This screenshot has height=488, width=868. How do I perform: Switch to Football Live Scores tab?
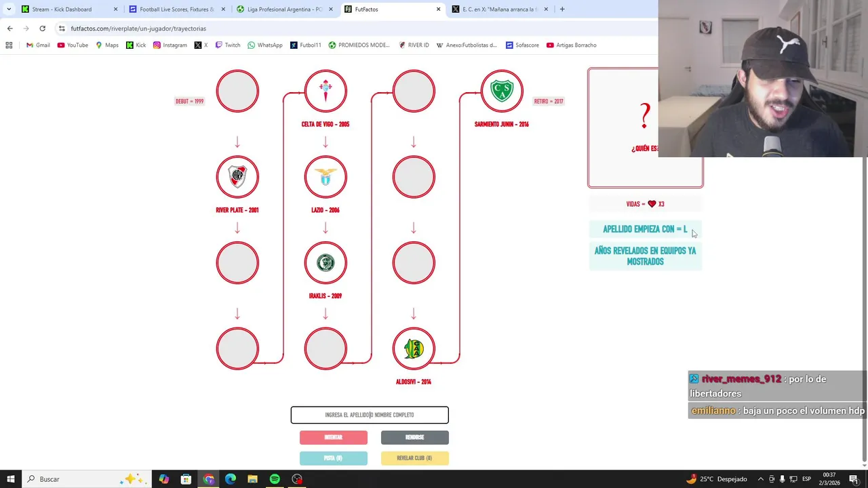pos(176,9)
